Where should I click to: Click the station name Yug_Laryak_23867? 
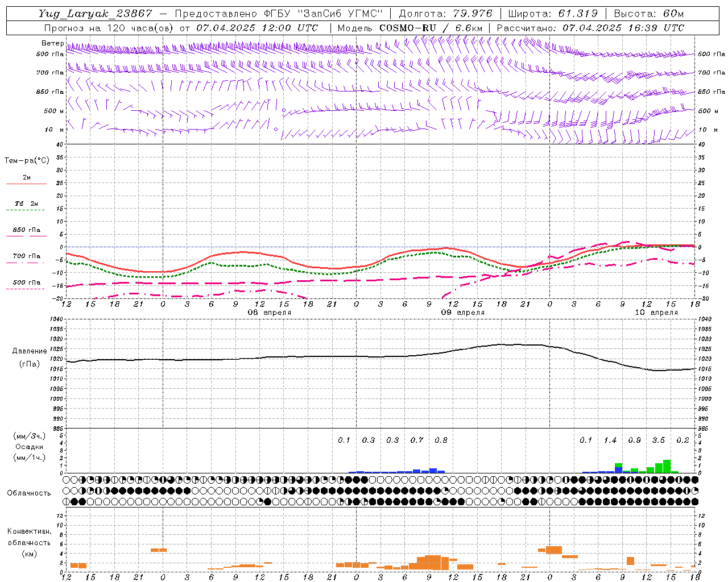(x=96, y=14)
